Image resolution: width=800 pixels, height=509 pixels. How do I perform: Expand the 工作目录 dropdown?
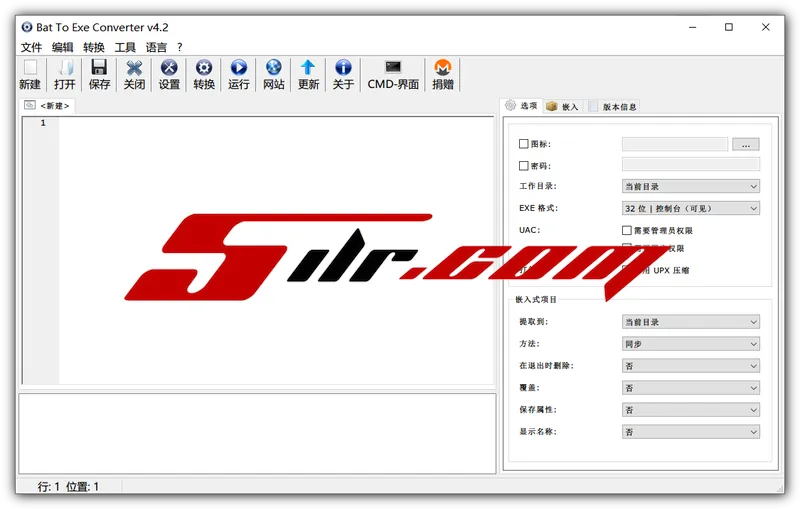691,186
